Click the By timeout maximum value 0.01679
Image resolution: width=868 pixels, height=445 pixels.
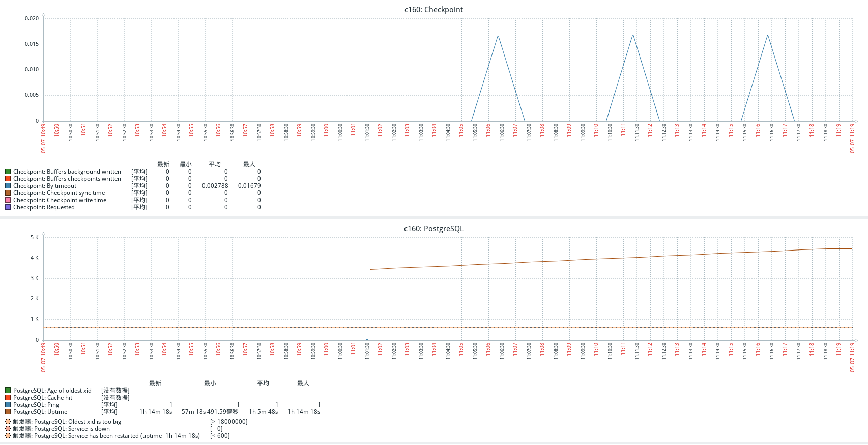click(x=249, y=186)
